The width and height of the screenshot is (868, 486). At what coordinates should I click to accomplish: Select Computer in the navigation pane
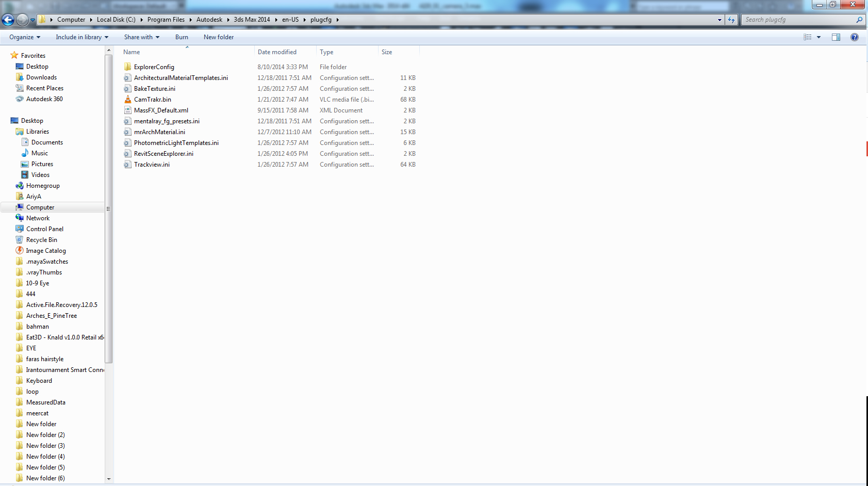(x=40, y=207)
